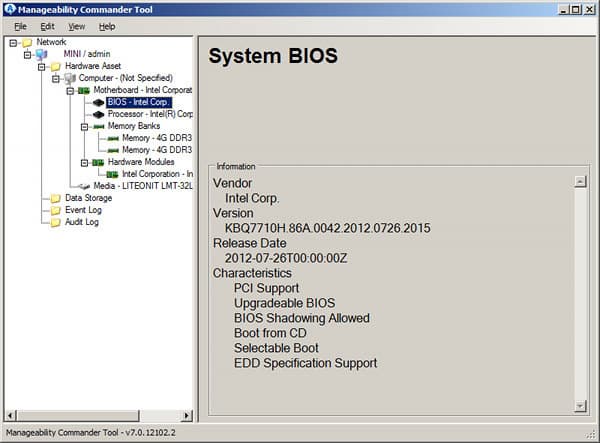Click the Memory Banks module icon

pos(98,127)
